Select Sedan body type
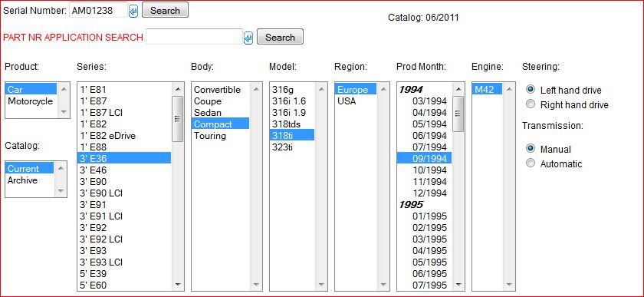This screenshot has height=297, width=644. [x=221, y=112]
